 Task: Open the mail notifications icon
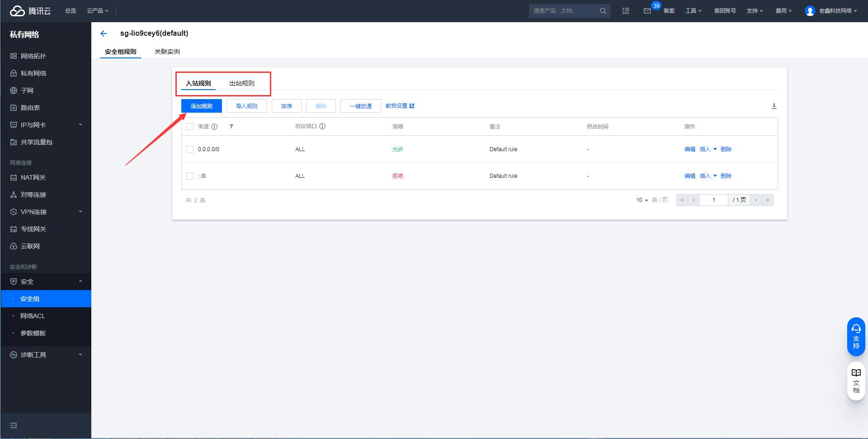point(647,11)
